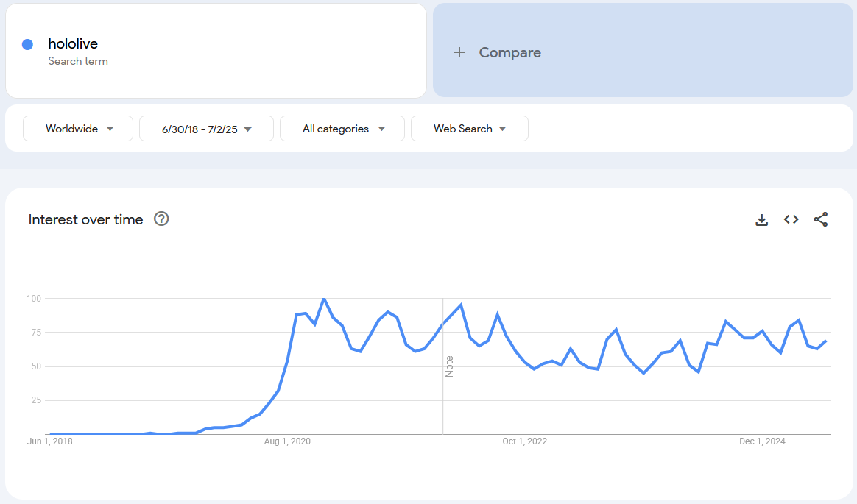Screen dimensions: 857x504
Task: Open the Interest over time help icon
Action: pos(161,219)
